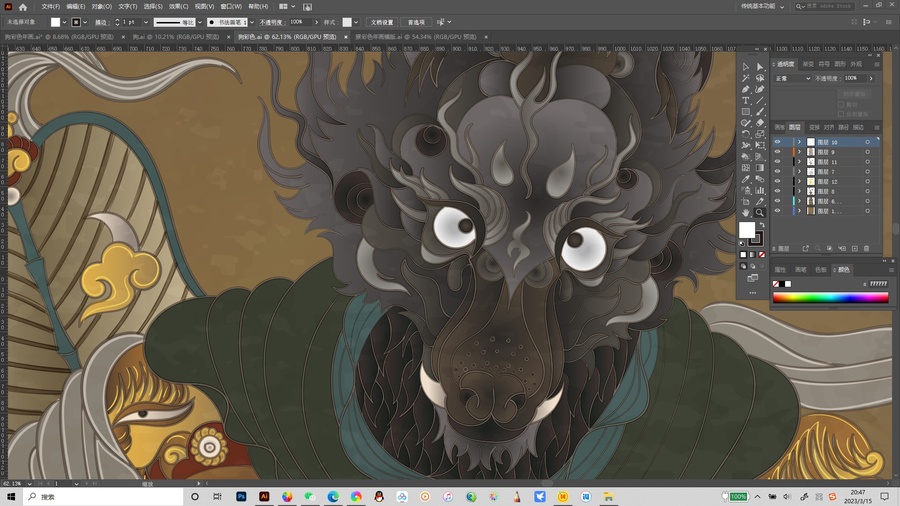Hide layer 图层 11 with eye icon
The height and width of the screenshot is (506, 900).
[777, 162]
